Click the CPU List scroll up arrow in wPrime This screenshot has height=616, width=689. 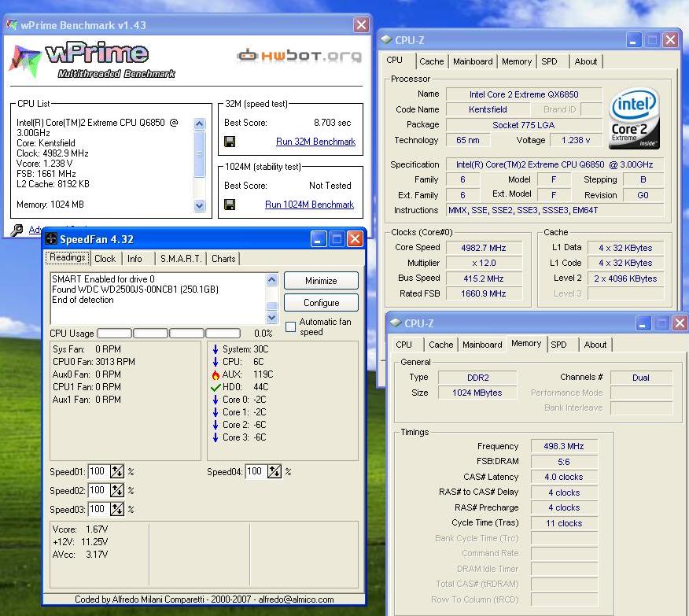point(200,124)
